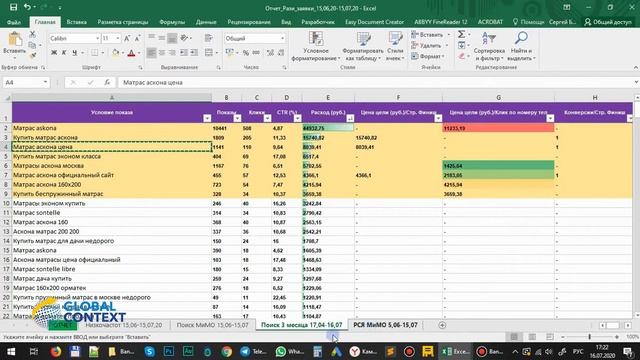Image resolution: width=640 pixels, height=360 pixels.
Task: Click the Orientation text rotation icon
Action: tap(184, 38)
